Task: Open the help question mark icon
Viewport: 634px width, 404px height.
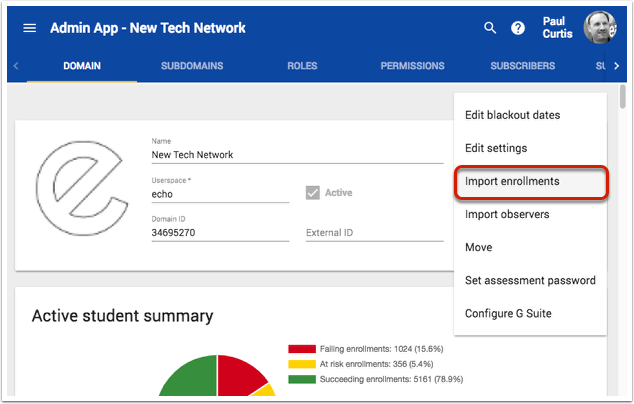Action: 518,28
